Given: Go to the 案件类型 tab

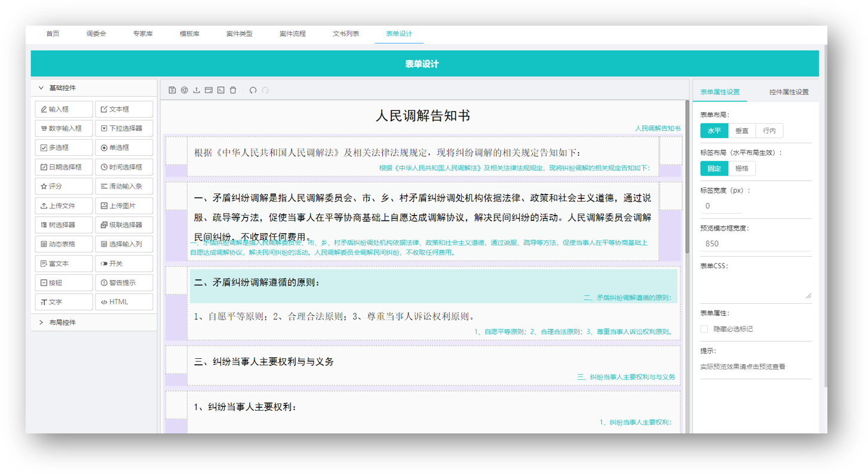Looking at the screenshot, I should [x=240, y=34].
